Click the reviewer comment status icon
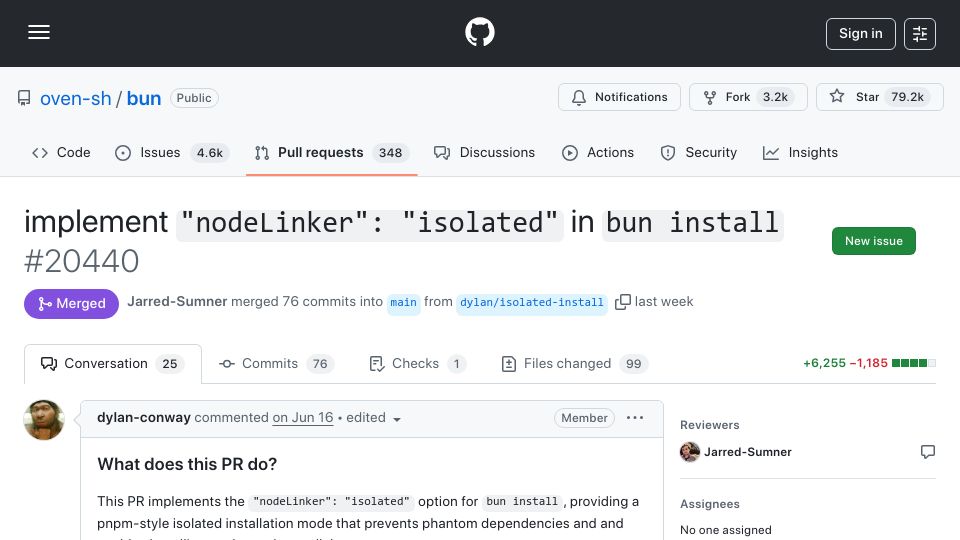960x540 pixels. (928, 452)
